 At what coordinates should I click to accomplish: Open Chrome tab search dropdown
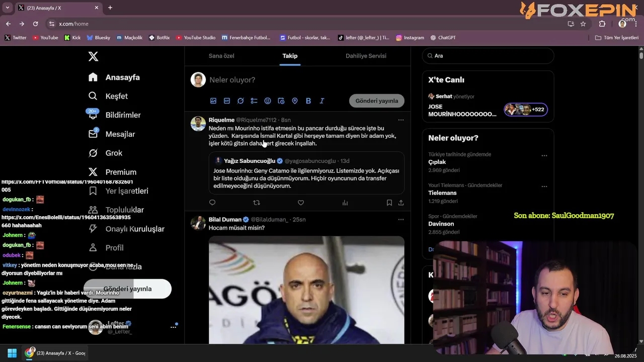pos(7,8)
